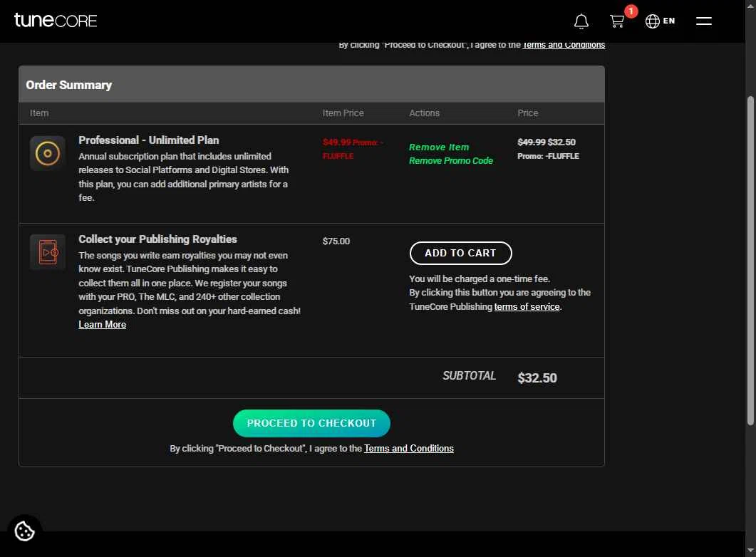Follow the Learn More link
756x557 pixels.
click(x=102, y=324)
